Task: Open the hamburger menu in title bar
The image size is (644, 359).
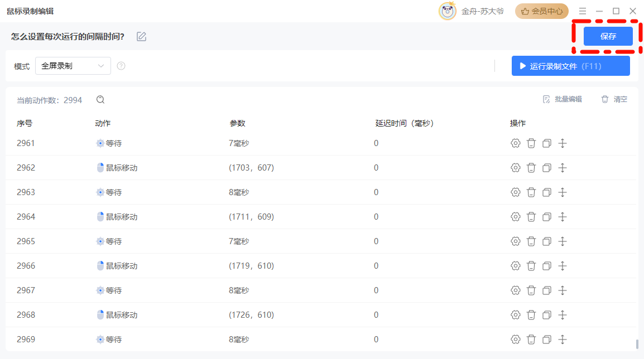Action: [x=583, y=11]
